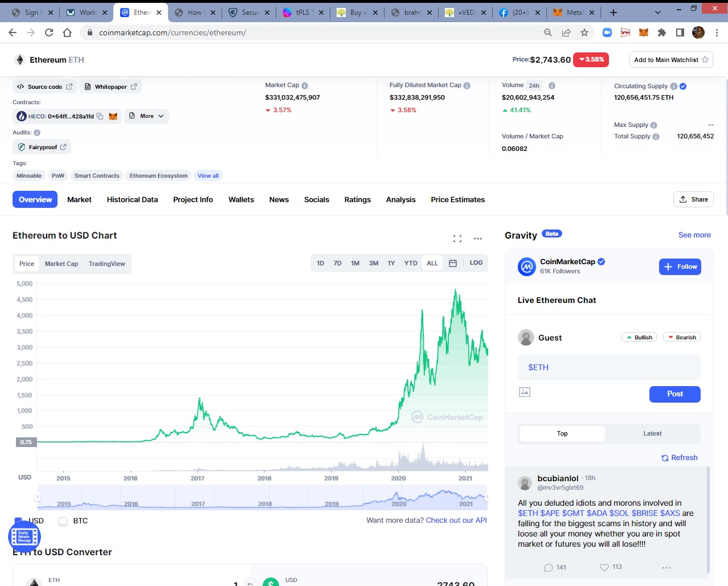Open the chart date range calendar
The height and width of the screenshot is (586, 728).
coord(453,263)
